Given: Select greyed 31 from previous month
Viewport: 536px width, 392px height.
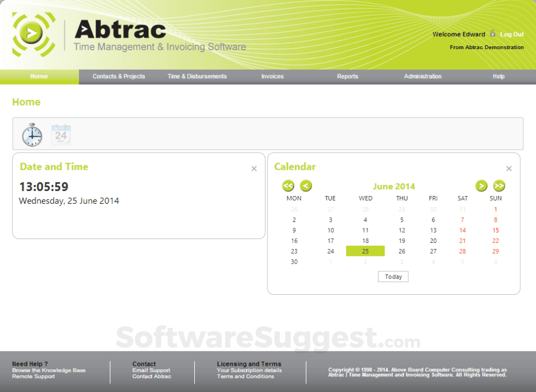Looking at the screenshot, I should 462,209.
